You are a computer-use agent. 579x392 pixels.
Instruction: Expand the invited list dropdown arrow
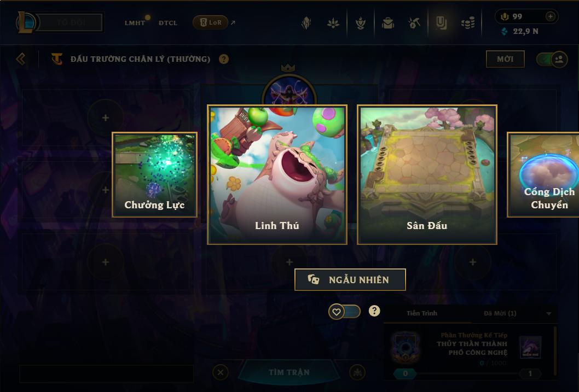(549, 313)
